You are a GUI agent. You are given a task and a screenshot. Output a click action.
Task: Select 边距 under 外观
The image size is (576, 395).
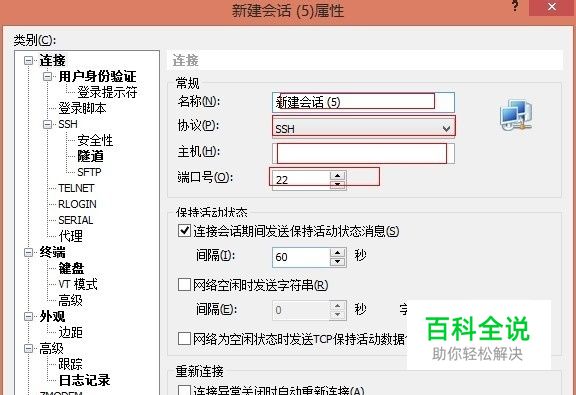[70, 333]
